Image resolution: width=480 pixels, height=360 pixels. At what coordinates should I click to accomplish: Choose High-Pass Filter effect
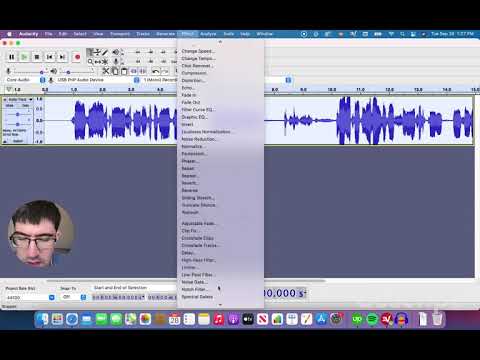click(x=220, y=260)
